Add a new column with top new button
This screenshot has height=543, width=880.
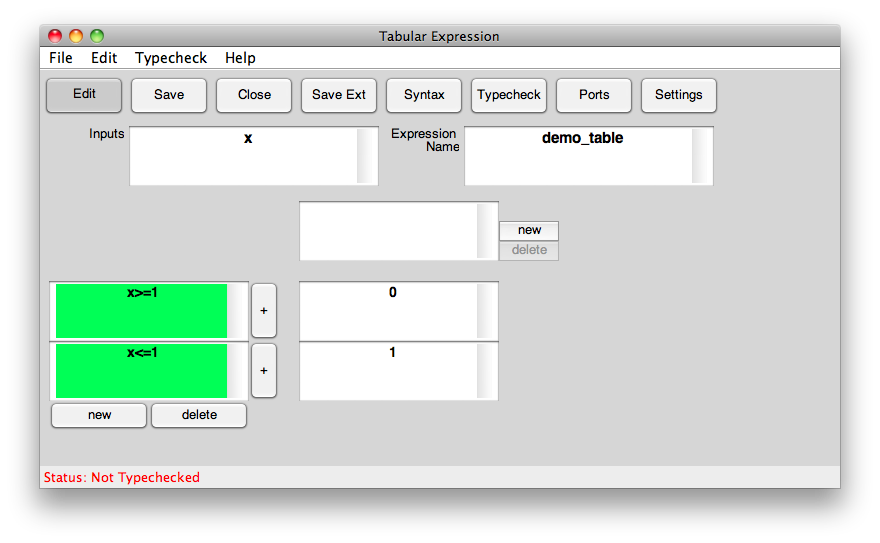pos(529,230)
